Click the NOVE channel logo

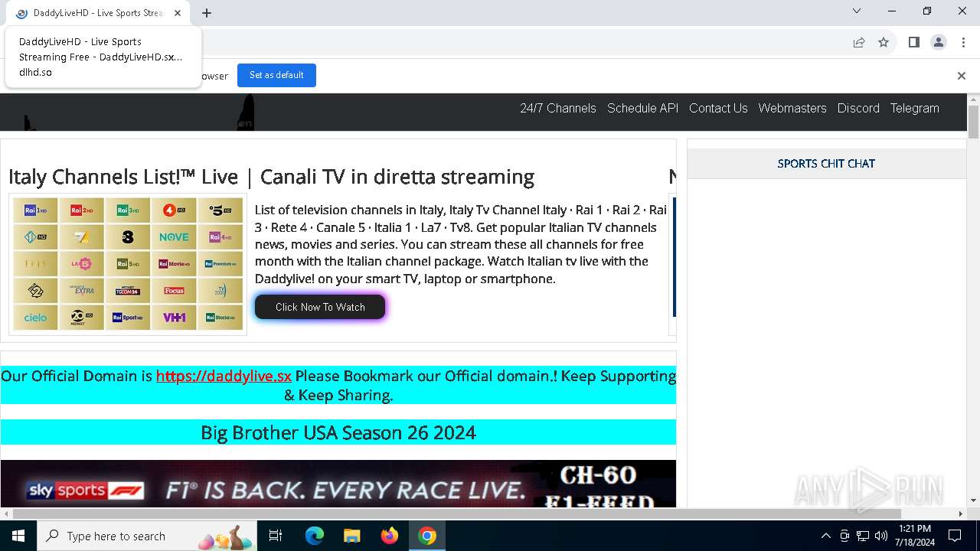point(174,237)
